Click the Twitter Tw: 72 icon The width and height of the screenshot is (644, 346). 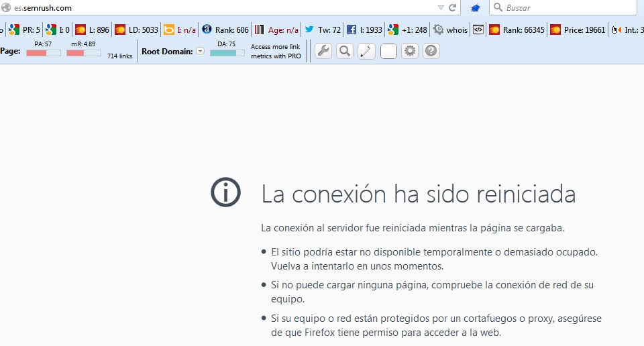click(x=309, y=30)
